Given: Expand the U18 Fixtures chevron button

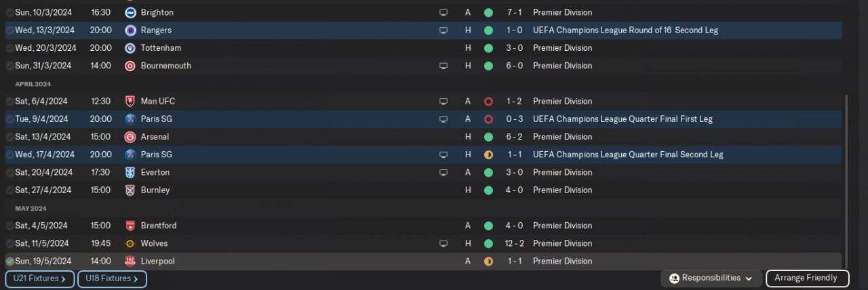Looking at the screenshot, I should [x=112, y=278].
